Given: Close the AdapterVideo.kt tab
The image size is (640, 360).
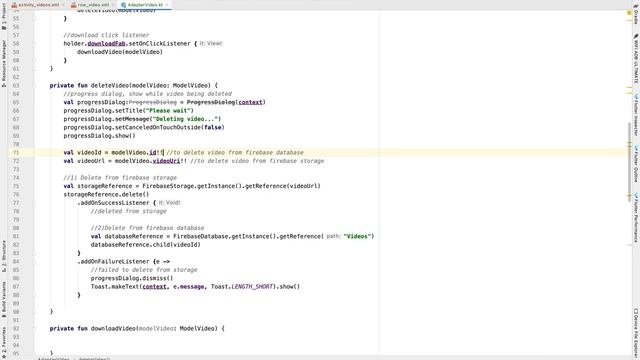Looking at the screenshot, I should click(167, 5).
